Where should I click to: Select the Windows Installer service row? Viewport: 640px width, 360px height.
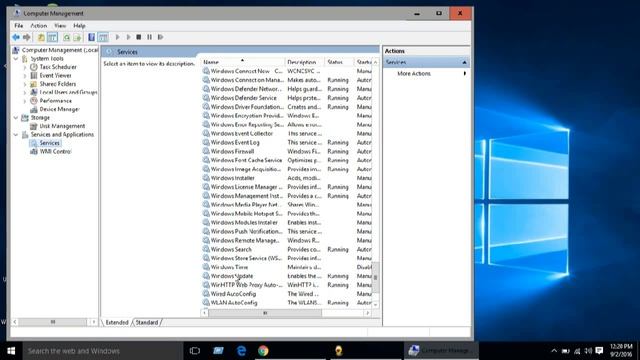point(287,178)
